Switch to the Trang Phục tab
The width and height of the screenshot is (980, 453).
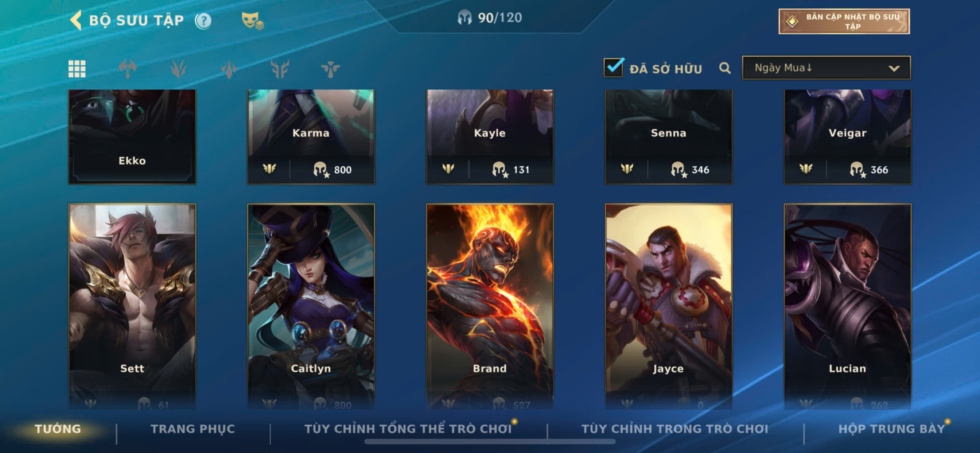[x=193, y=429]
